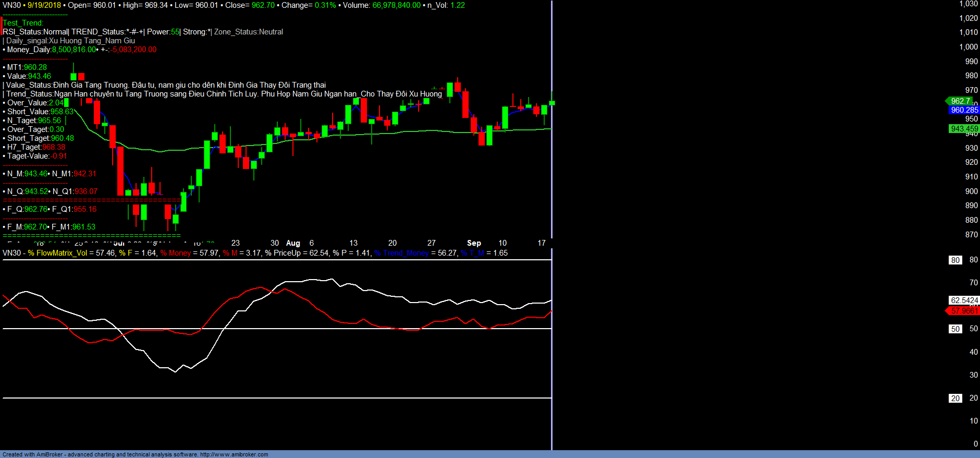The width and height of the screenshot is (980, 458).
Task: Click the blue 960.285 value label
Action: point(964,110)
